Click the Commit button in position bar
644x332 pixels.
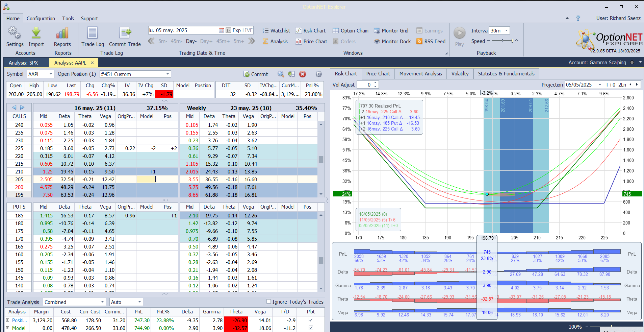click(x=256, y=74)
